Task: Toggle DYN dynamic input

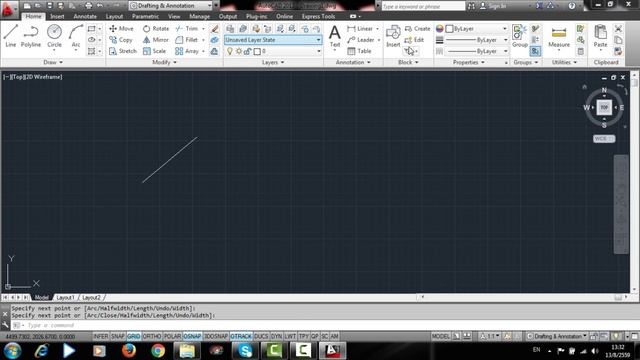Action: pos(276,336)
